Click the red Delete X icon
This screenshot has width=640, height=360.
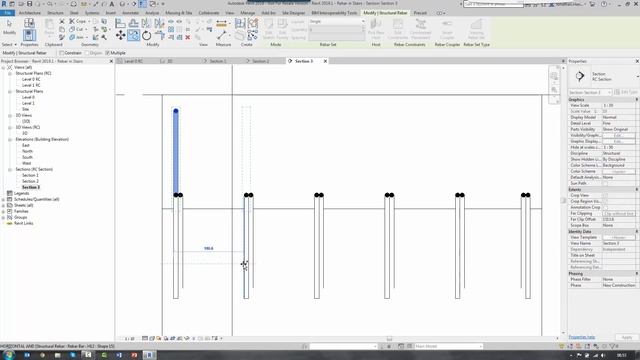[188, 37]
